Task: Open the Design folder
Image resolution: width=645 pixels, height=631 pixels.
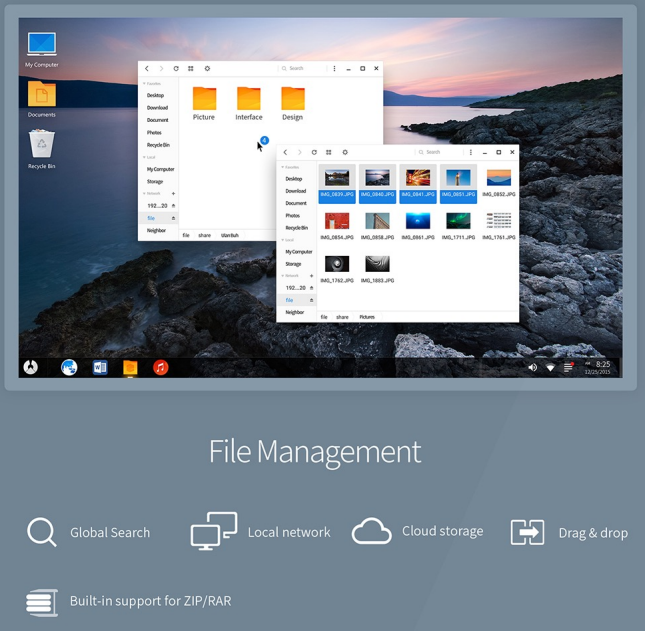Action: pos(292,104)
